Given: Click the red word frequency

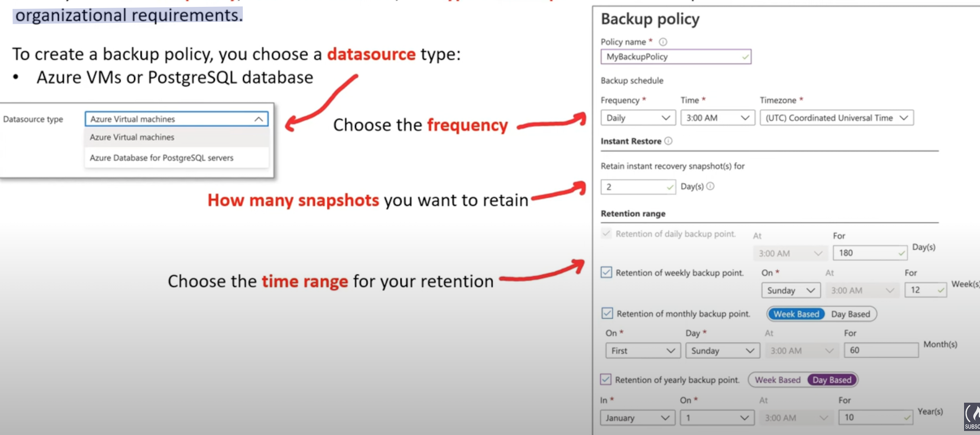Looking at the screenshot, I should pos(467,125).
